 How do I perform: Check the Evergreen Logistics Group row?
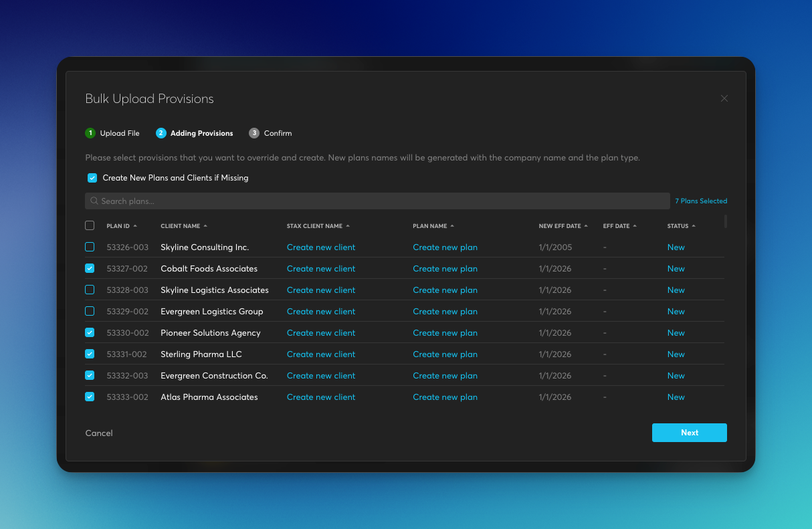[x=90, y=311]
